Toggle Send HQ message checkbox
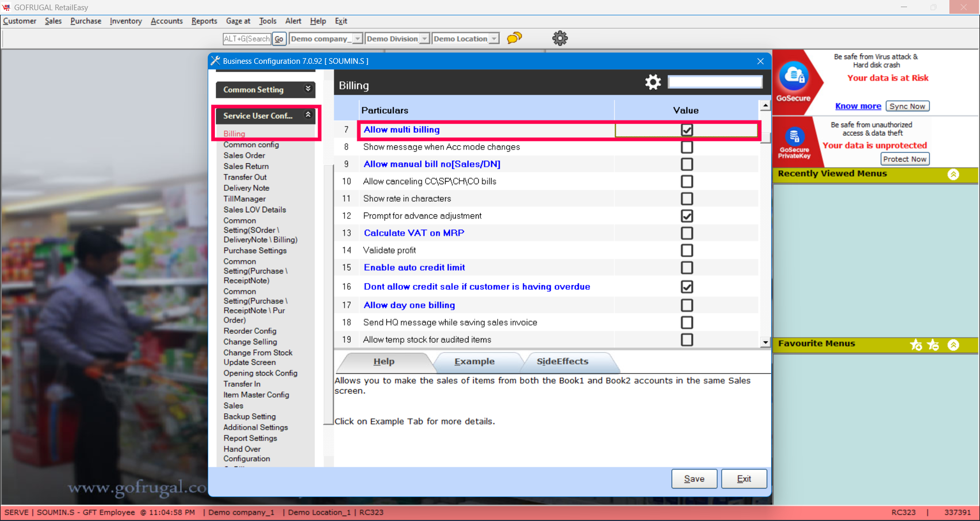The height and width of the screenshot is (521, 980). (x=687, y=322)
